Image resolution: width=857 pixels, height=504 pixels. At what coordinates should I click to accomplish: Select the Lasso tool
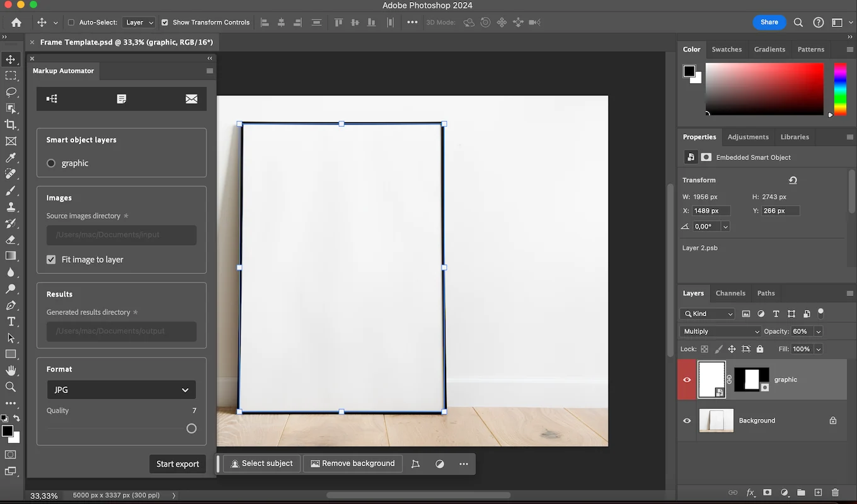point(11,92)
